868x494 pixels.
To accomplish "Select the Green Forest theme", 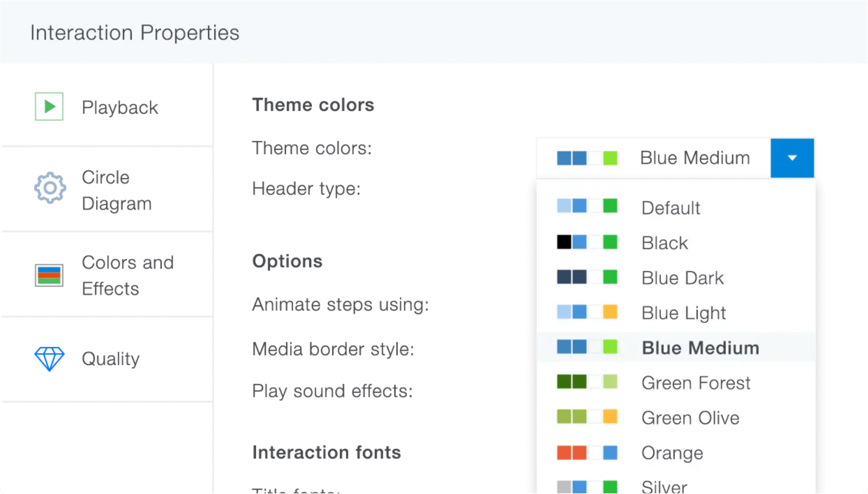I will 696,383.
